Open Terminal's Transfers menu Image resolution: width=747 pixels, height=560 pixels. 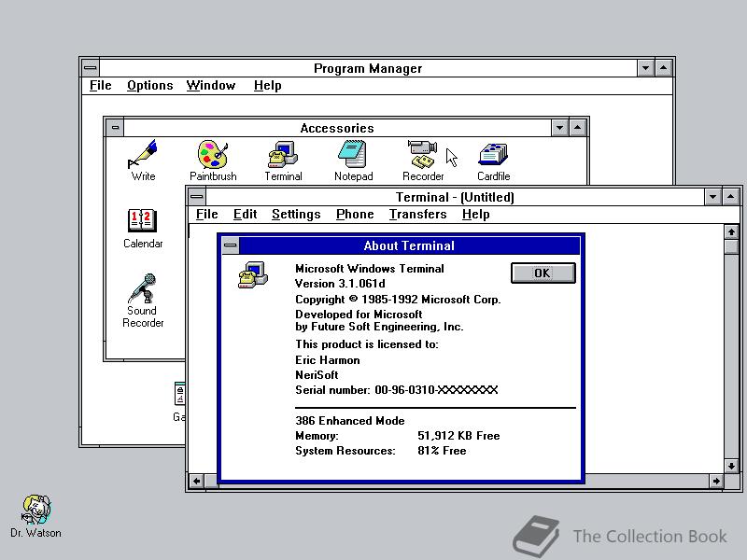[x=417, y=215]
